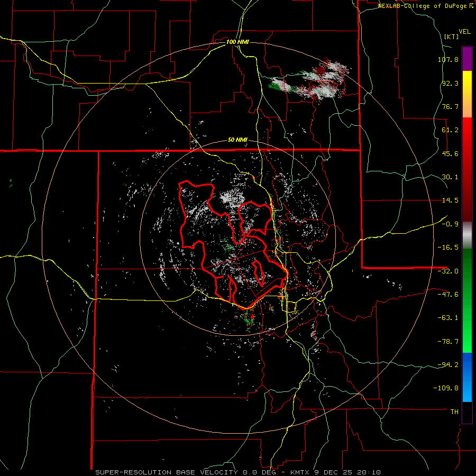Select the -63.1 scale value

tap(448, 318)
